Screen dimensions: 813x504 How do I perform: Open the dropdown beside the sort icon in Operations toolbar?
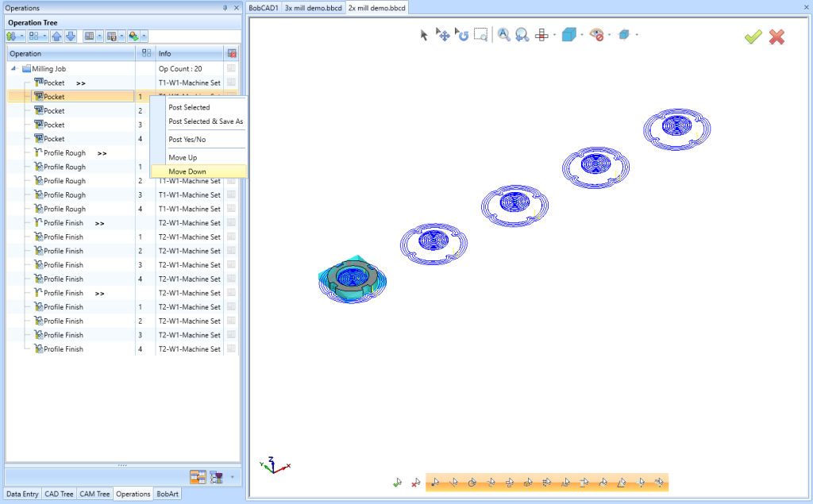(x=22, y=36)
